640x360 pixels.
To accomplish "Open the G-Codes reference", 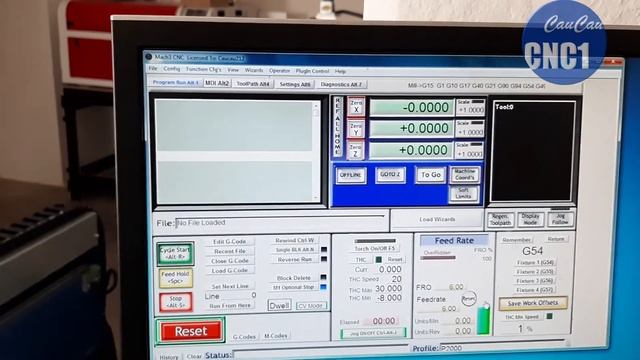I will point(244,337).
